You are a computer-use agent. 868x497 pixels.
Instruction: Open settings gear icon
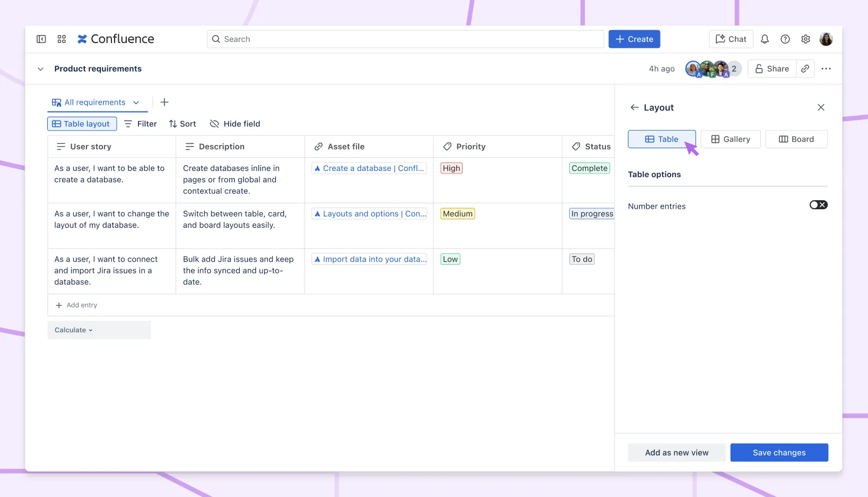pos(805,39)
